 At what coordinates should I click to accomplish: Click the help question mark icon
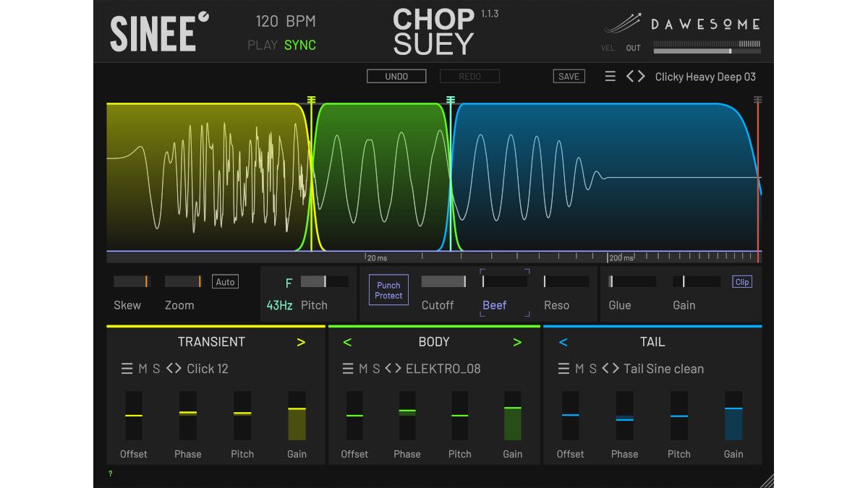tap(109, 474)
